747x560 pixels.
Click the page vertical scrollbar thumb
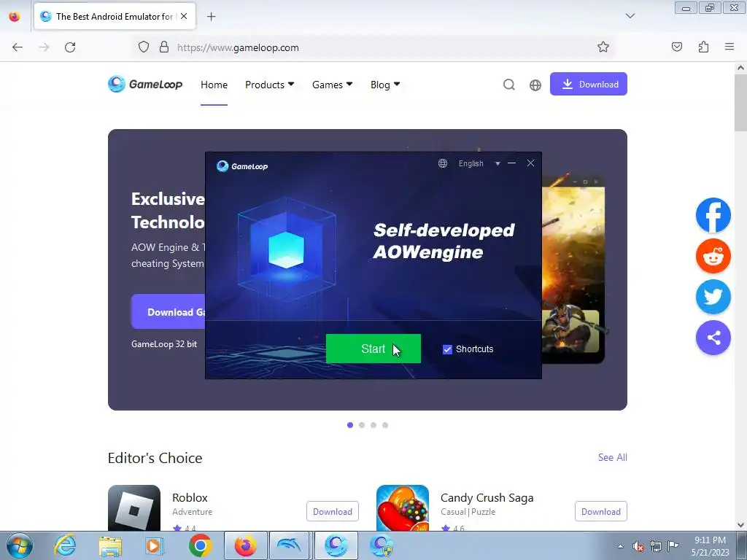click(x=741, y=102)
